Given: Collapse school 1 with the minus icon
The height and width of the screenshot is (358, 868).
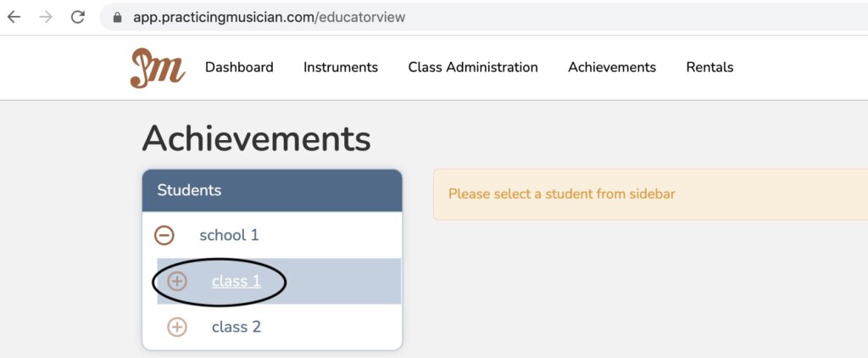Looking at the screenshot, I should click(164, 235).
